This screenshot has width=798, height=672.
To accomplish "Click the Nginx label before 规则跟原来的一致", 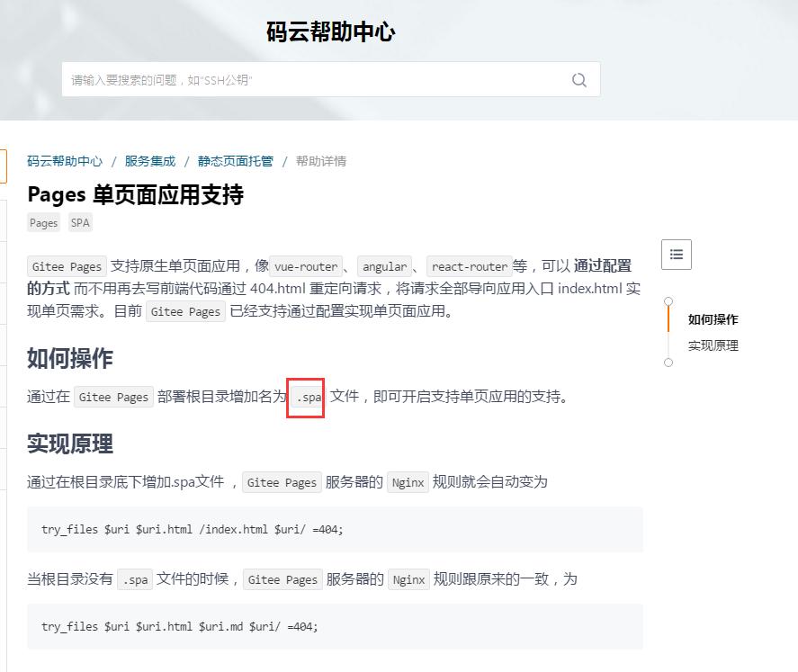I will point(408,579).
